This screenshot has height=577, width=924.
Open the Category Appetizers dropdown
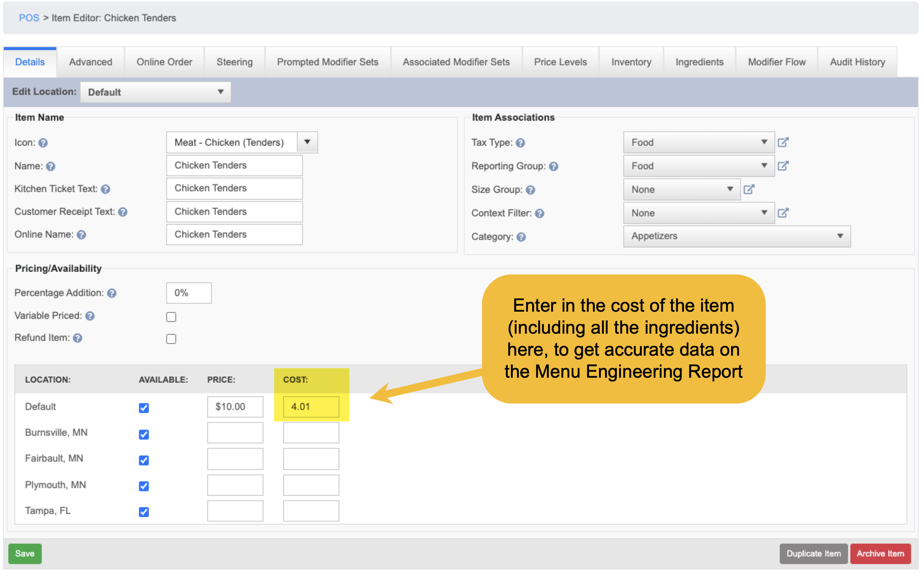[737, 236]
